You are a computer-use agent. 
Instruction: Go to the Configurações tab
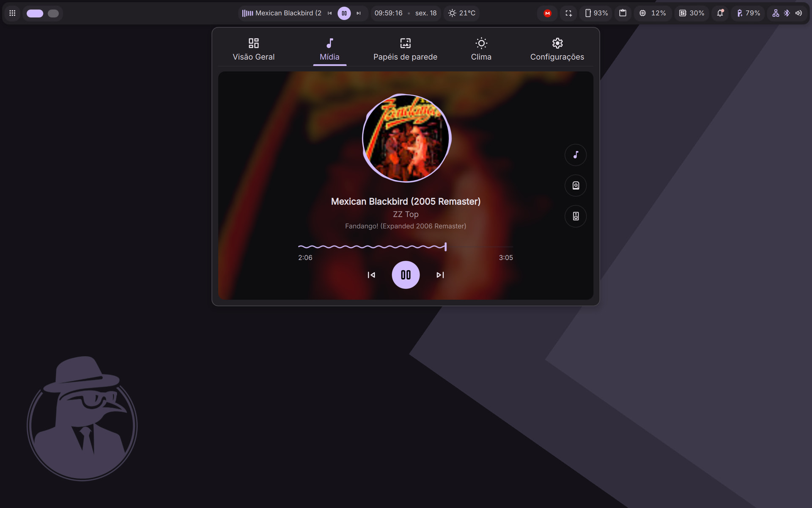coord(557,49)
